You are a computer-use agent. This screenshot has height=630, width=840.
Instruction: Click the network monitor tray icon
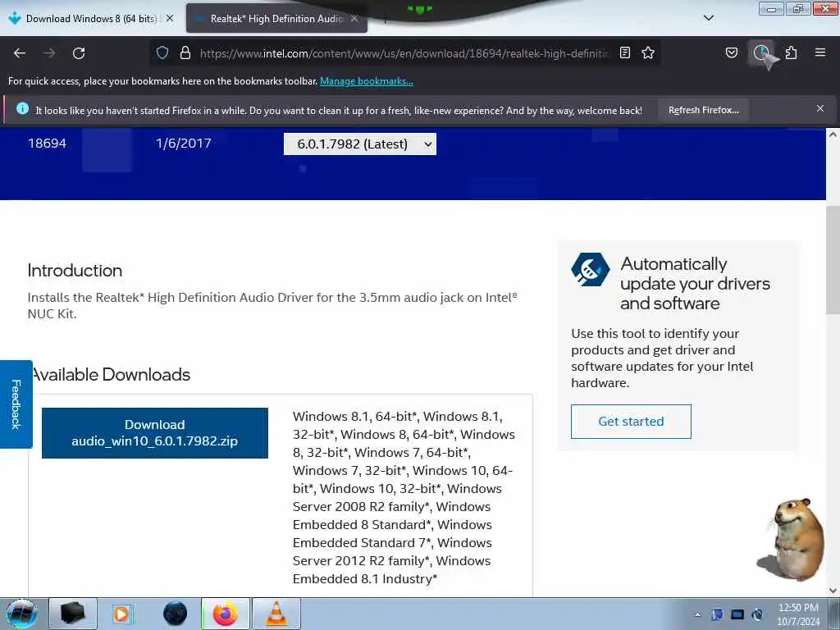[737, 614]
